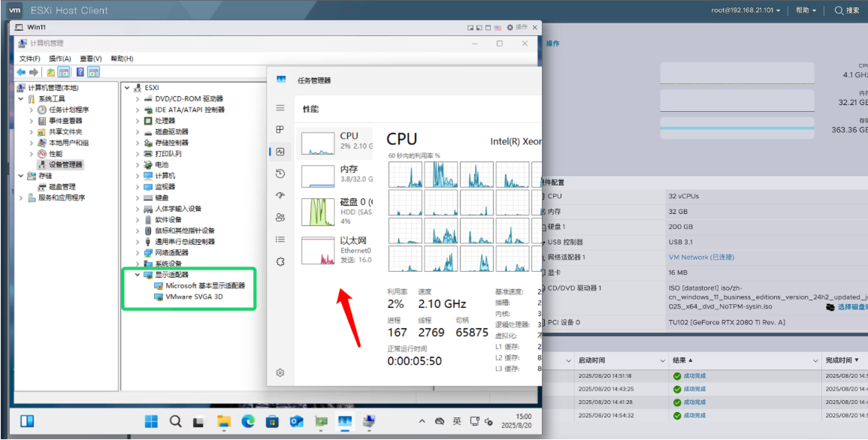Open the 结果 column filter dropdown

(815, 360)
